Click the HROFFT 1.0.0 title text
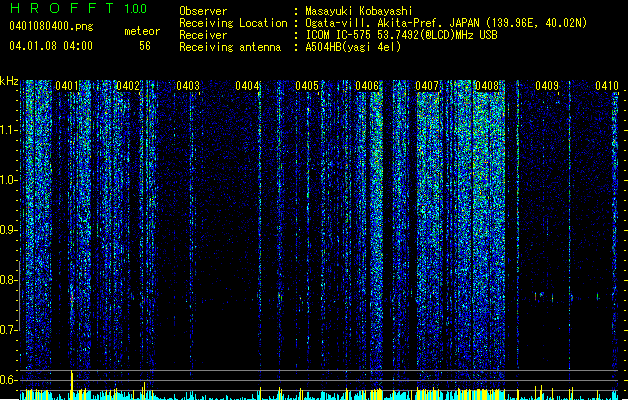 [x=78, y=8]
